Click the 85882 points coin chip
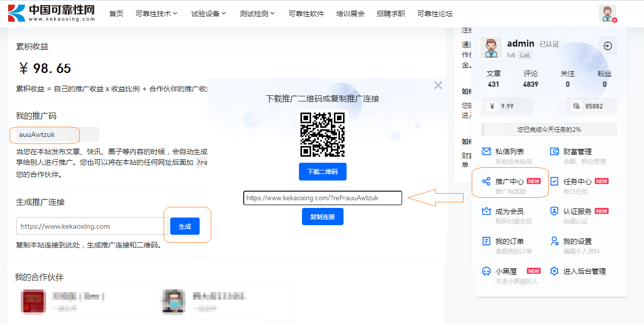Viewport: 644px width, 324px height. 591,106
